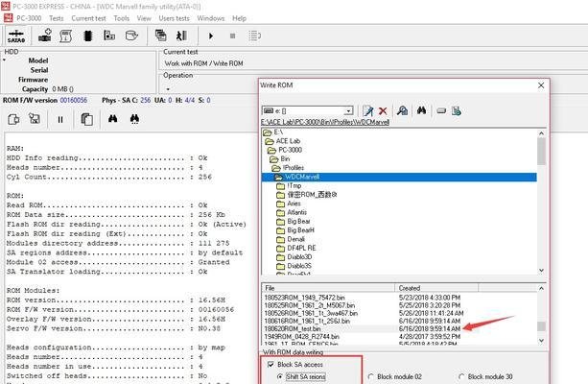Find text in log with binoculars
The image size is (588, 384).
coord(112,119)
